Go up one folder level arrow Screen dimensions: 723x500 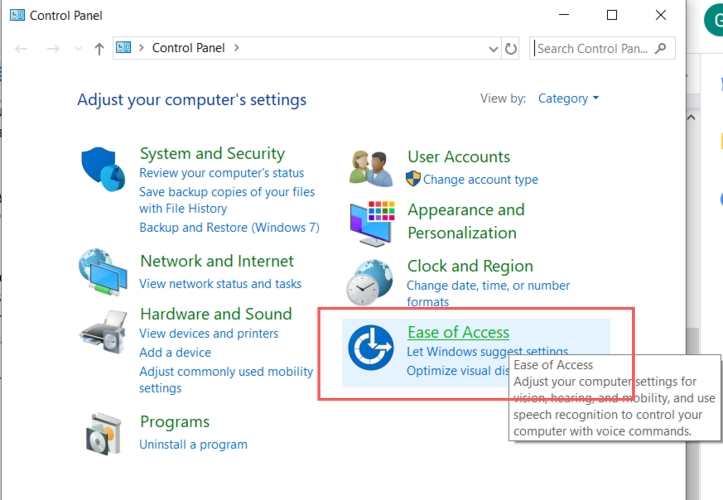(99, 48)
